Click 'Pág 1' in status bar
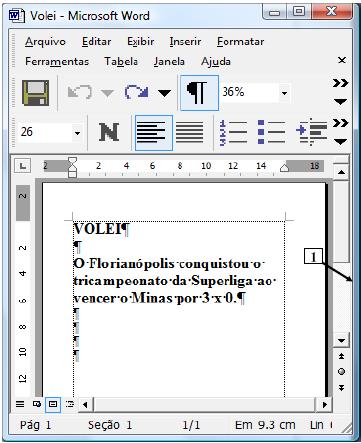 tap(36, 425)
